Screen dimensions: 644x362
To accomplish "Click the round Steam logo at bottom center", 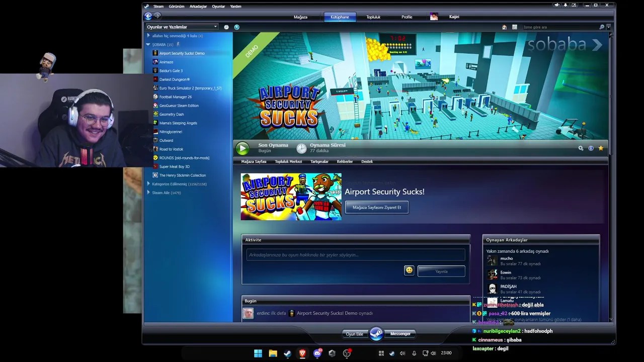I will click(376, 334).
